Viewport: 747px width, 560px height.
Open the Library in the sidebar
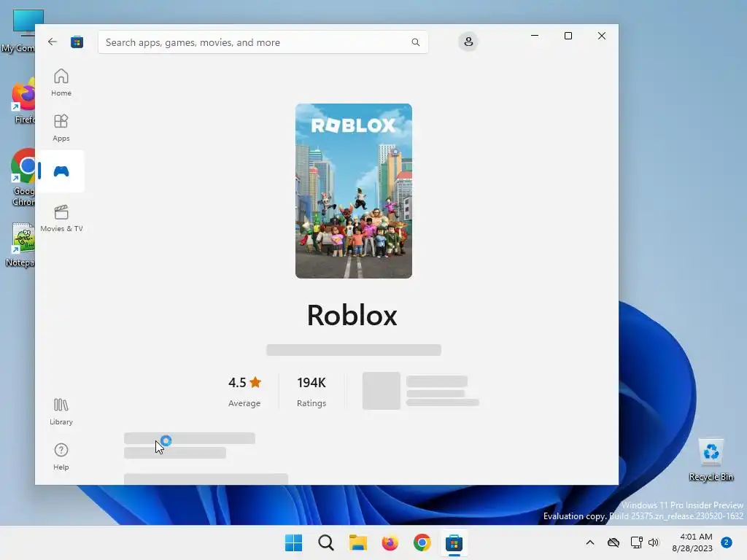61,411
